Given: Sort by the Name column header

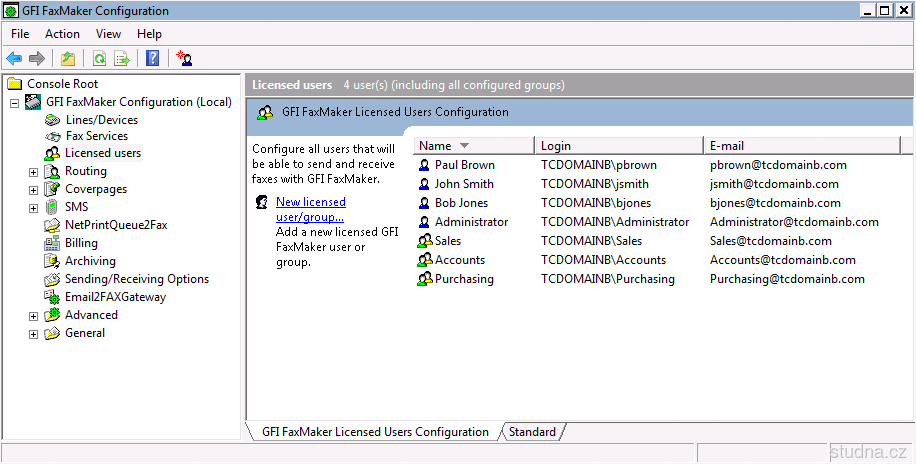Looking at the screenshot, I should tap(436, 146).
